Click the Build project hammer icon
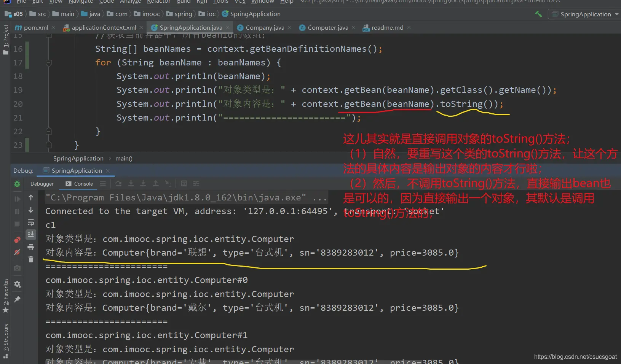 538,14
